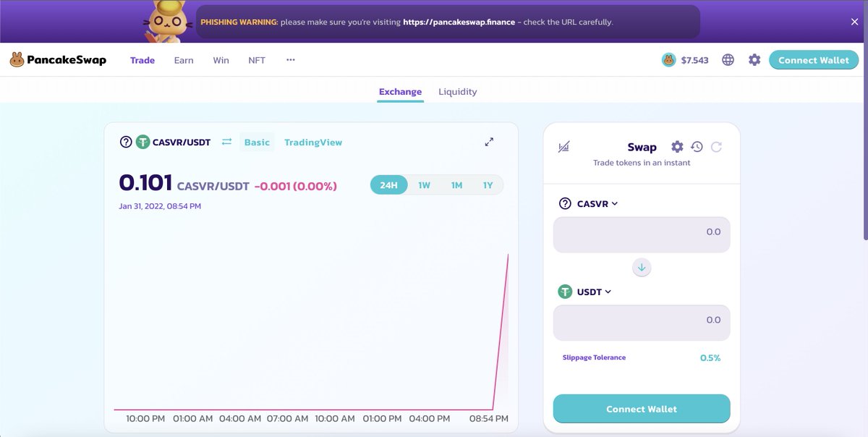
Task: Open the Trade menu
Action: [x=142, y=60]
